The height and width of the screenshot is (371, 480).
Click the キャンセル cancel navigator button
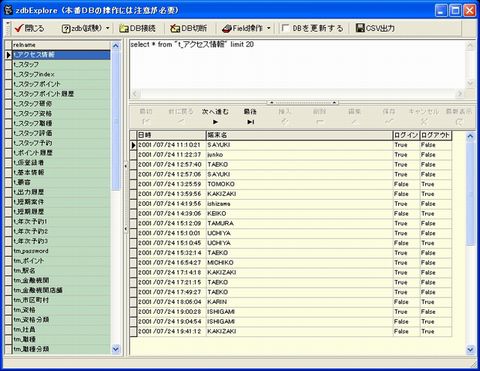(424, 117)
